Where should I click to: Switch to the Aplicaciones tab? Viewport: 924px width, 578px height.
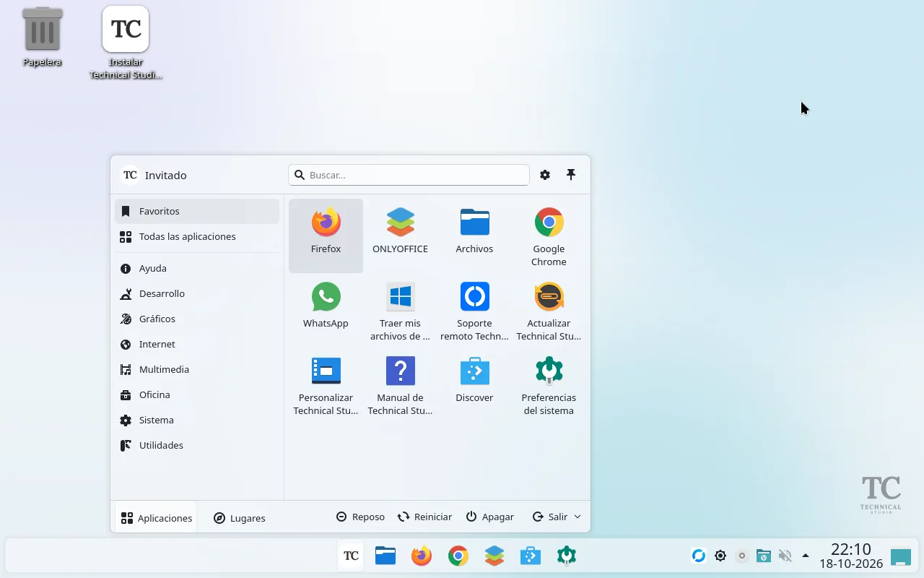[156, 517]
